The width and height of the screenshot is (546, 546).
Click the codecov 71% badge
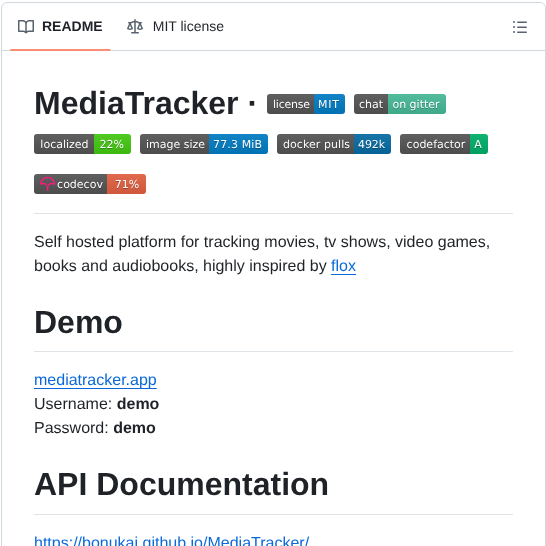click(x=90, y=184)
